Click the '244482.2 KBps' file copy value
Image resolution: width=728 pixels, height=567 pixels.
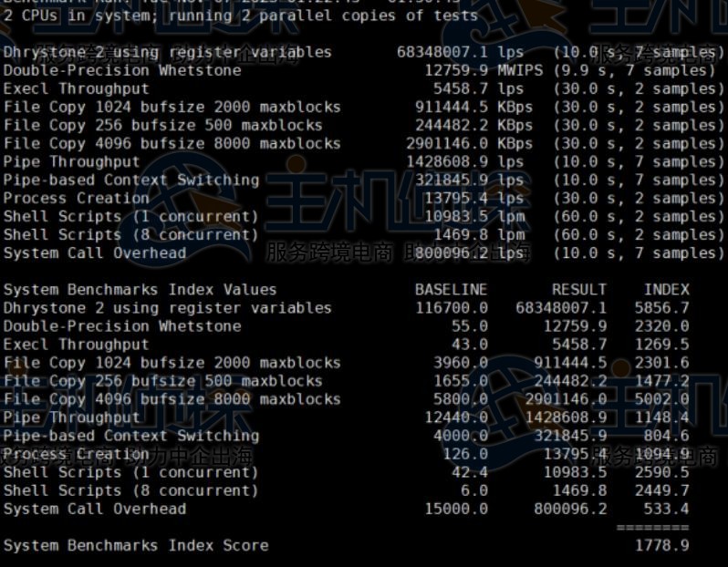[474, 125]
